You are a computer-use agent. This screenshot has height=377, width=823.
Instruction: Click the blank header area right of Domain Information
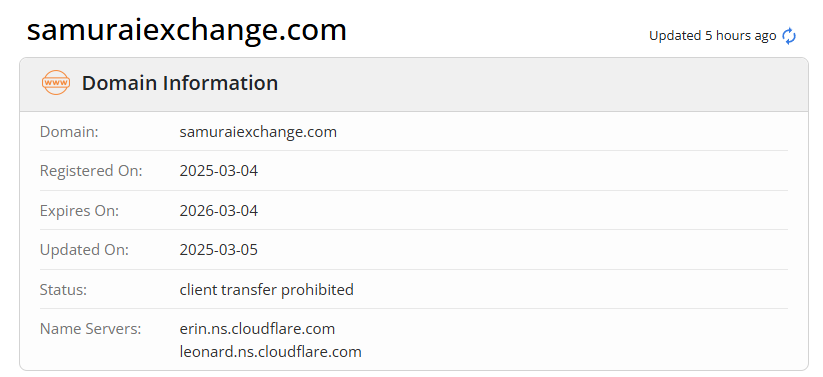pos(541,84)
